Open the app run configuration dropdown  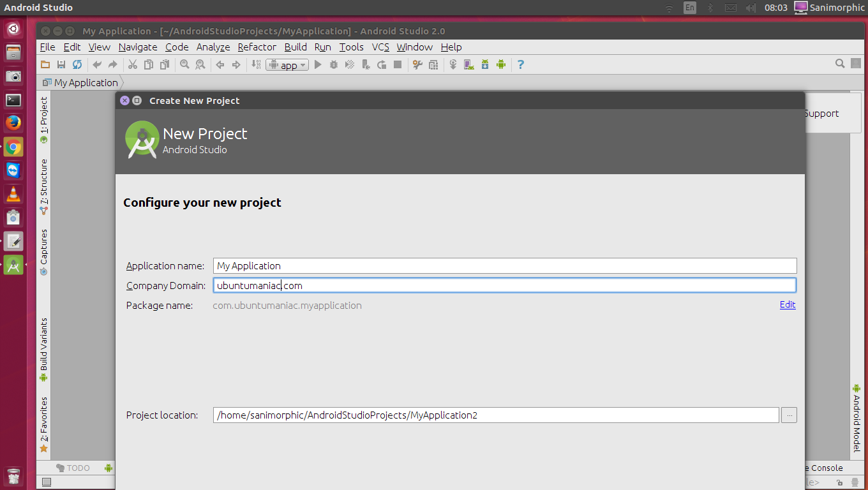[287, 65]
